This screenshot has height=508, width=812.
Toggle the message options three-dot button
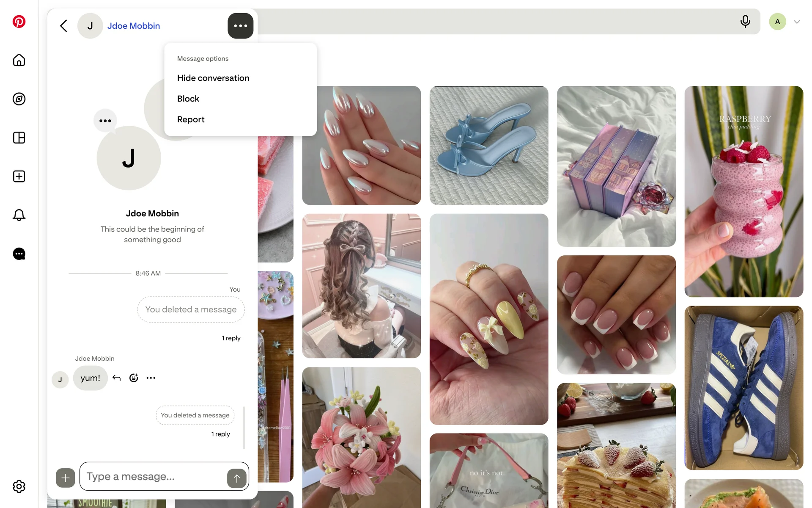(x=241, y=26)
